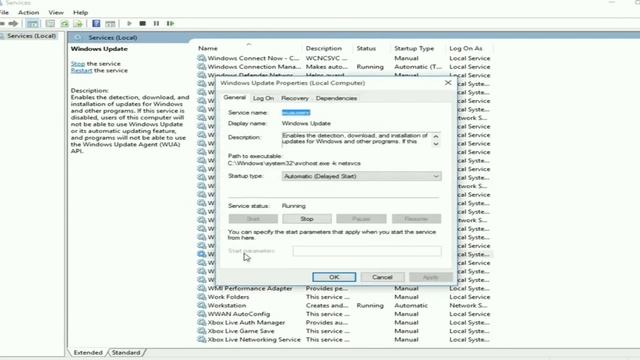
Task: Click Restart Service toolbar icon
Action: click(x=170, y=24)
